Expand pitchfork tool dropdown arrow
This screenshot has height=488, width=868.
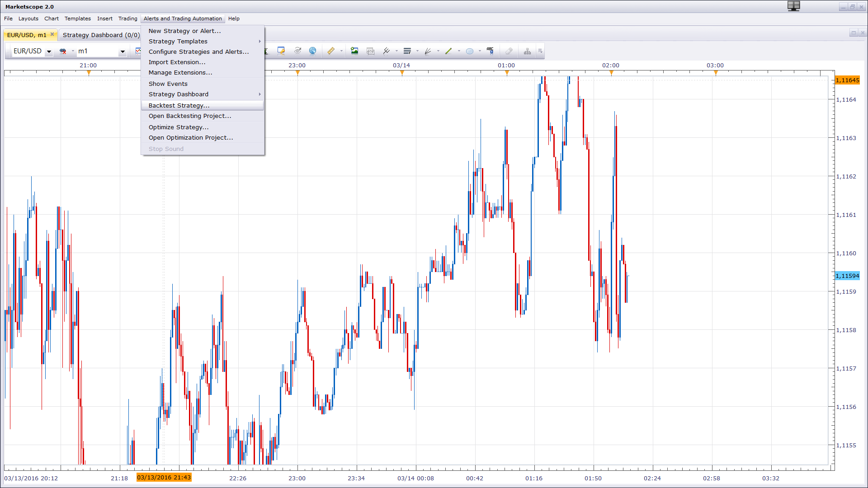coord(438,51)
